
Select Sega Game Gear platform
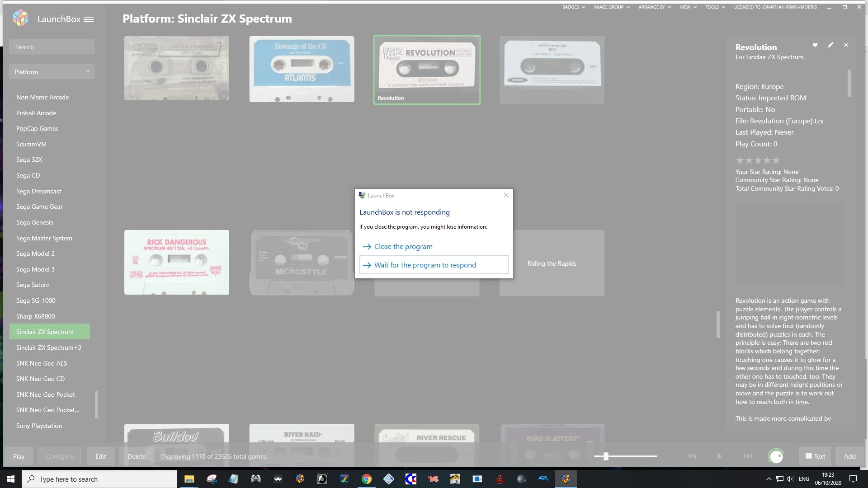point(39,206)
